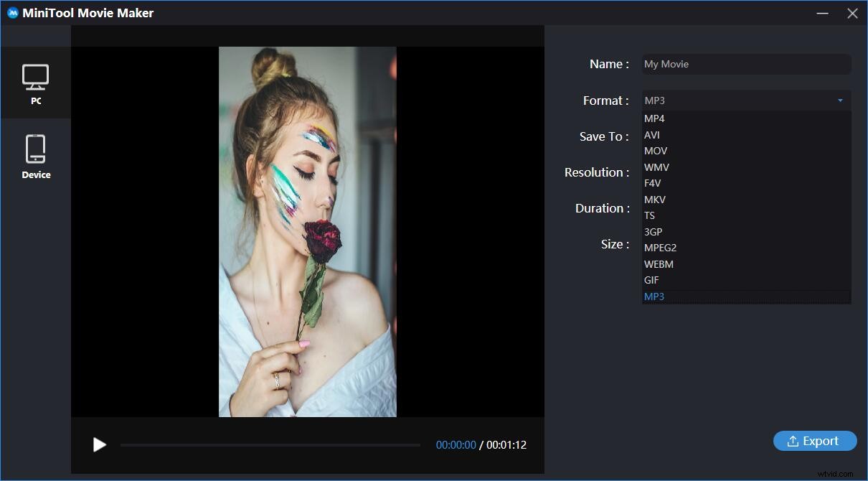Screen dimensions: 868x481
Task: Select WMV format option
Action: click(656, 167)
